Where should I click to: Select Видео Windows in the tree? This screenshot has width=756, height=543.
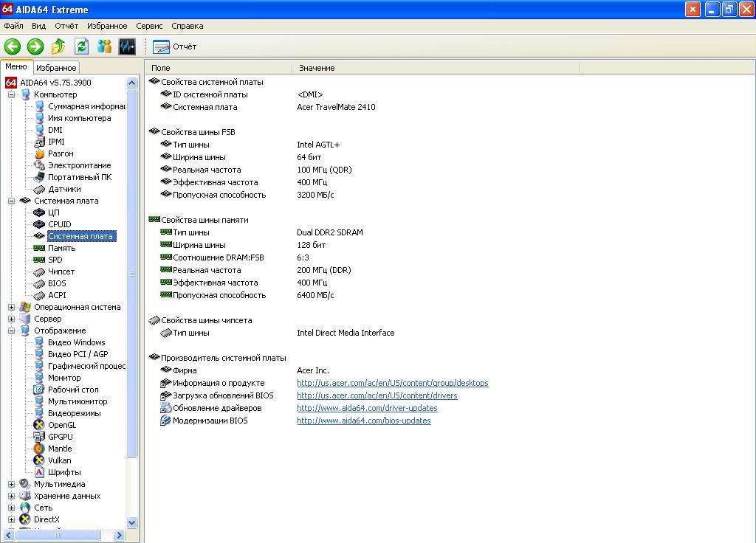[x=76, y=342]
